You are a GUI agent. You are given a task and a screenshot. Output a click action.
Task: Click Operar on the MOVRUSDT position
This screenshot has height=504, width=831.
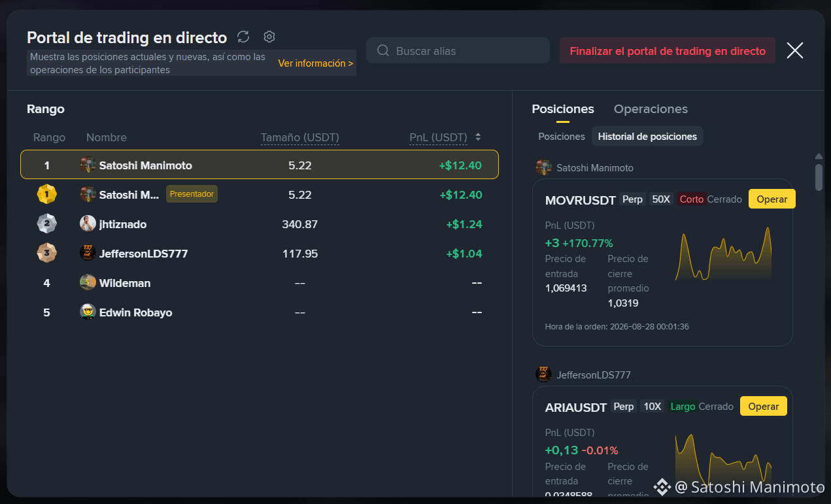[772, 199]
